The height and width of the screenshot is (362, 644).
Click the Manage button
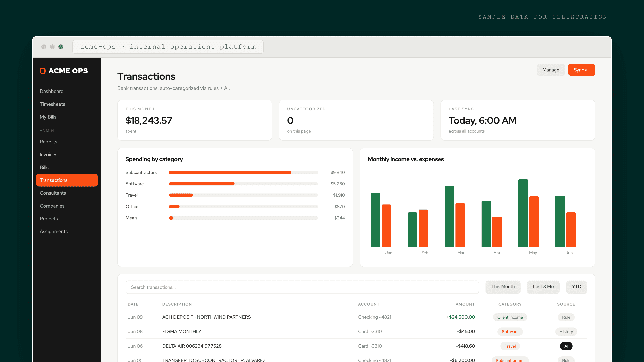tap(551, 70)
